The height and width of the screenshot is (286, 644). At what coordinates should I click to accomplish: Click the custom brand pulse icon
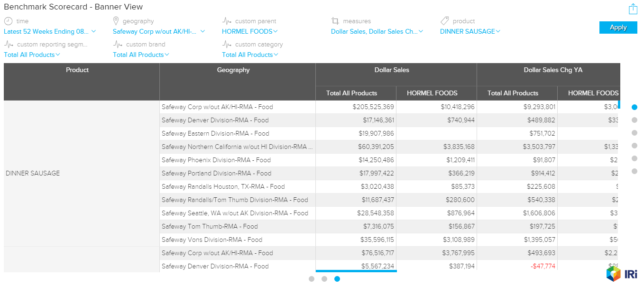tap(118, 44)
